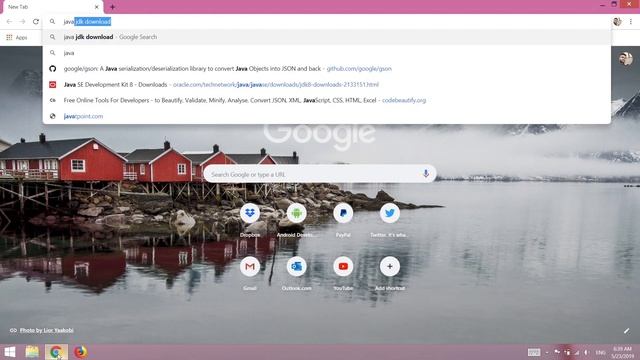Start voice search with microphone icon
The height and width of the screenshot is (360, 640).
coord(425,174)
